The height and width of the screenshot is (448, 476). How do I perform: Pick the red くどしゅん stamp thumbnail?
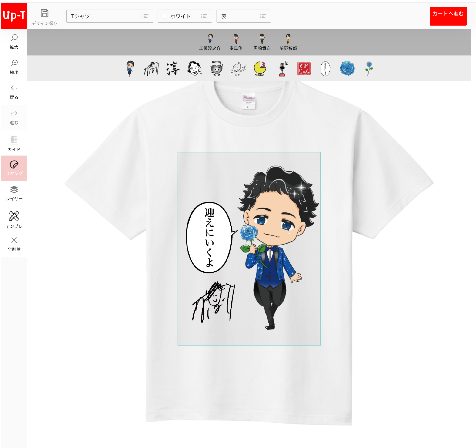point(304,69)
